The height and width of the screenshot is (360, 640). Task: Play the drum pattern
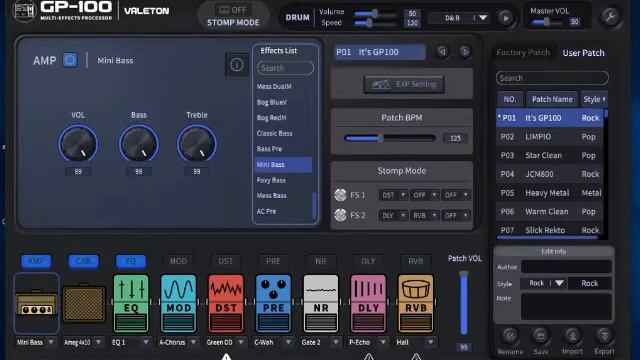pos(505,18)
